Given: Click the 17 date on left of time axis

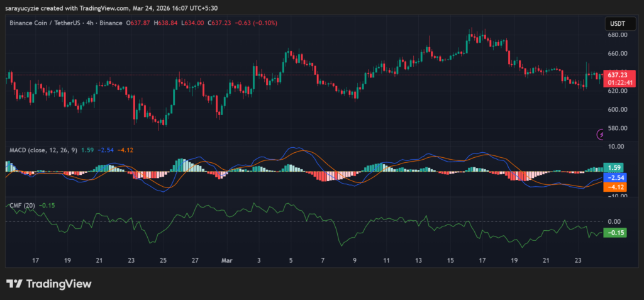Looking at the screenshot, I should (36, 260).
